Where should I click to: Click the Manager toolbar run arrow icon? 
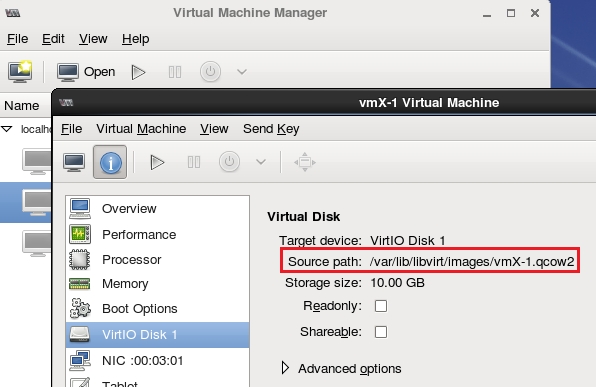click(x=138, y=72)
